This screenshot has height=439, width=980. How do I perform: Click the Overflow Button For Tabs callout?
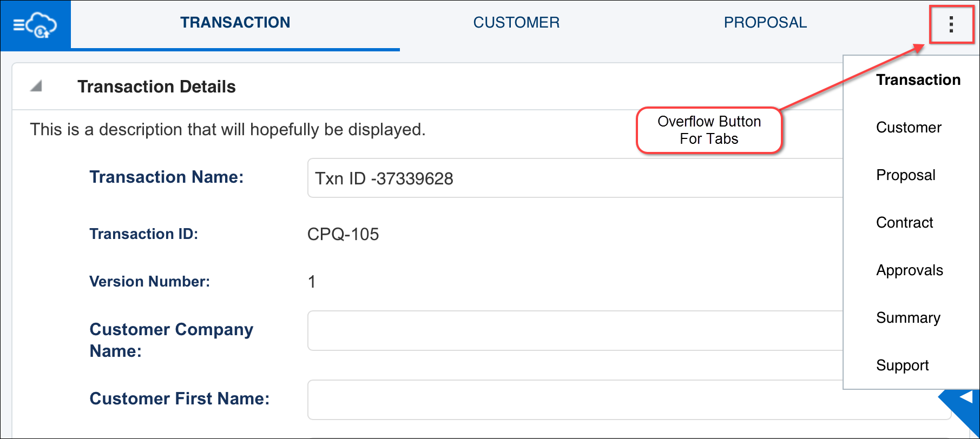coord(709,130)
